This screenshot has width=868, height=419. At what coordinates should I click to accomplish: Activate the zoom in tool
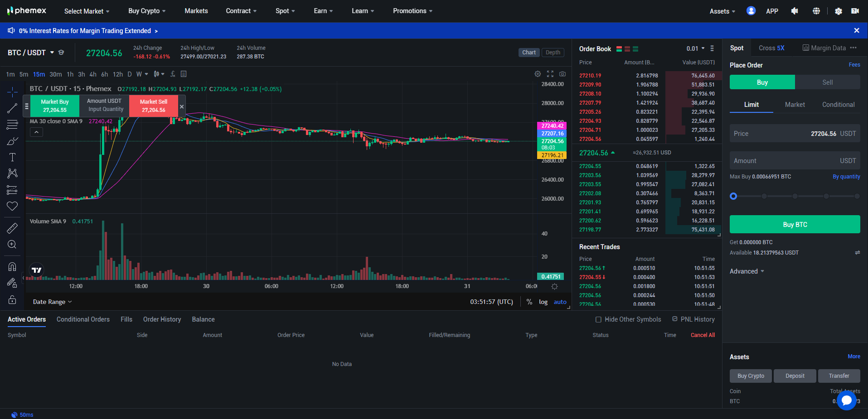click(x=12, y=245)
